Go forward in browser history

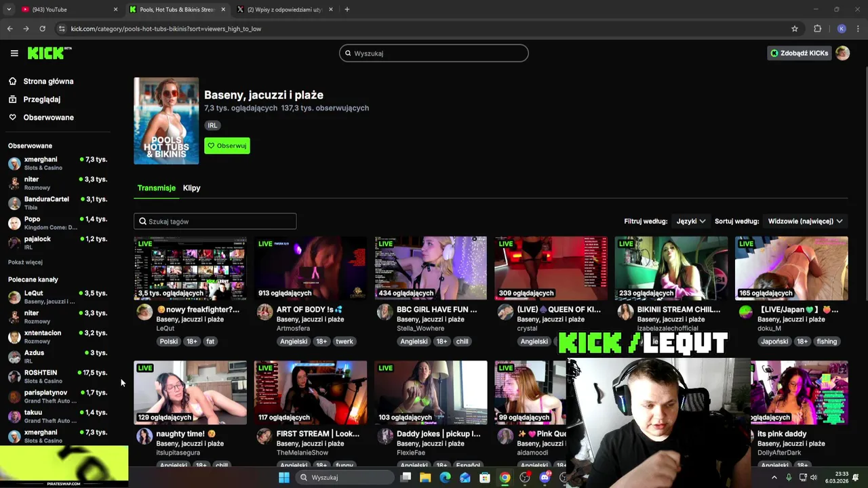[x=26, y=28]
